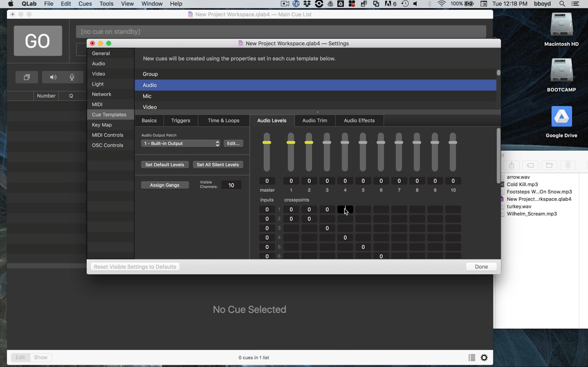This screenshot has height=367, width=588.
Task: Open the Apple menu
Action: pyautogui.click(x=11, y=4)
